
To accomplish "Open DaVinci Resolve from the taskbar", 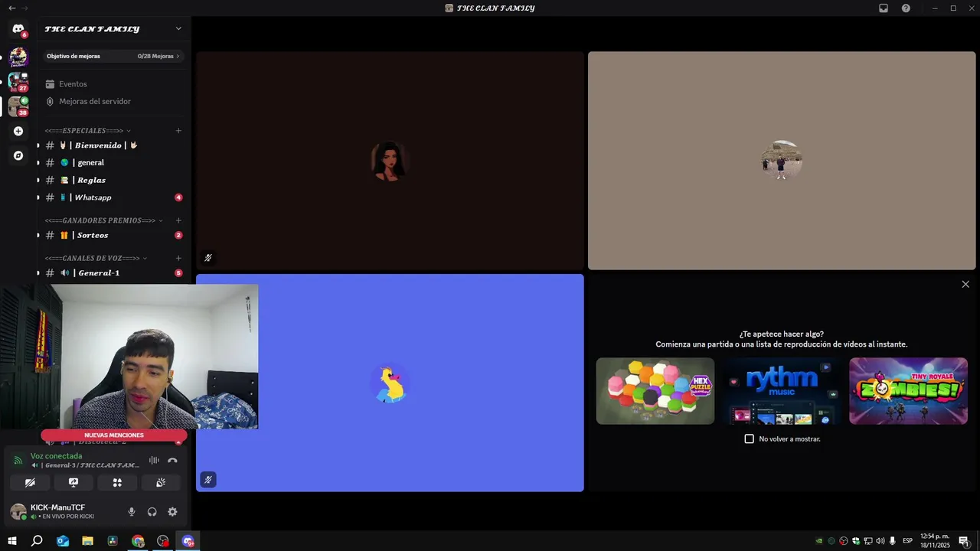I will point(113,541).
